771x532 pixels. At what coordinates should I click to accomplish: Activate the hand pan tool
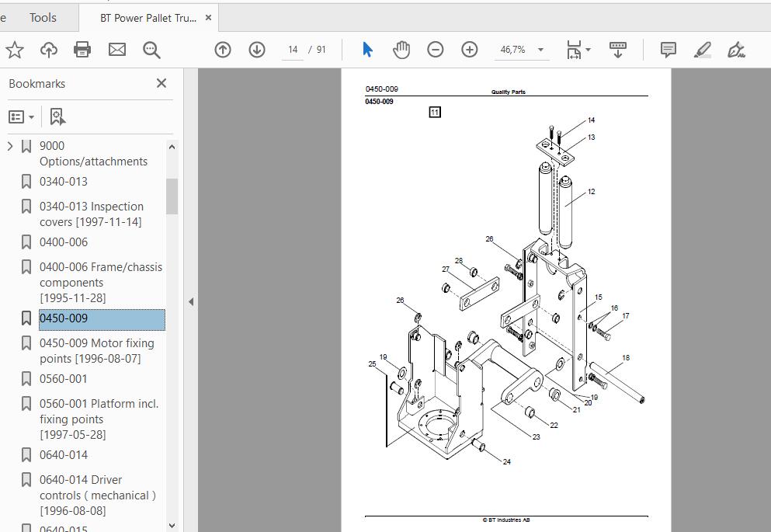401,50
